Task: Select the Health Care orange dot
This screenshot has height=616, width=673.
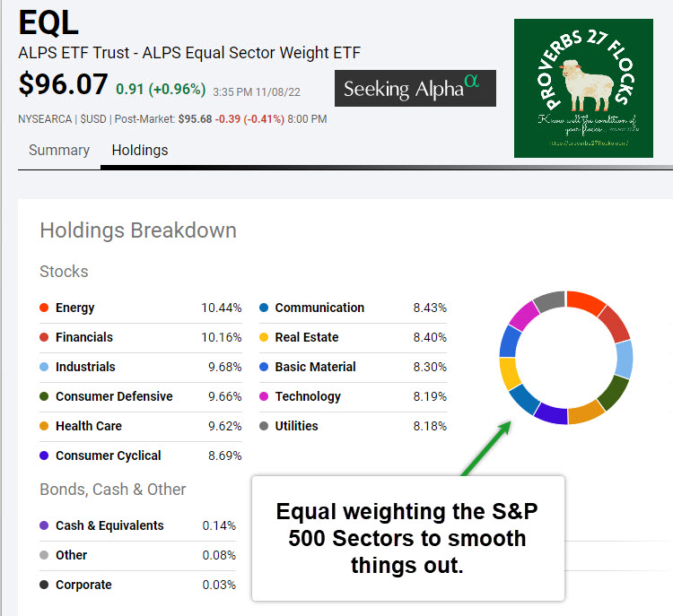Action: point(44,426)
